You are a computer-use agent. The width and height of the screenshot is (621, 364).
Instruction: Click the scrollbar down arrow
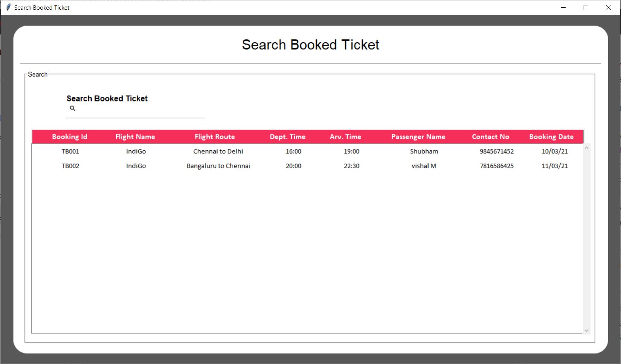587,330
